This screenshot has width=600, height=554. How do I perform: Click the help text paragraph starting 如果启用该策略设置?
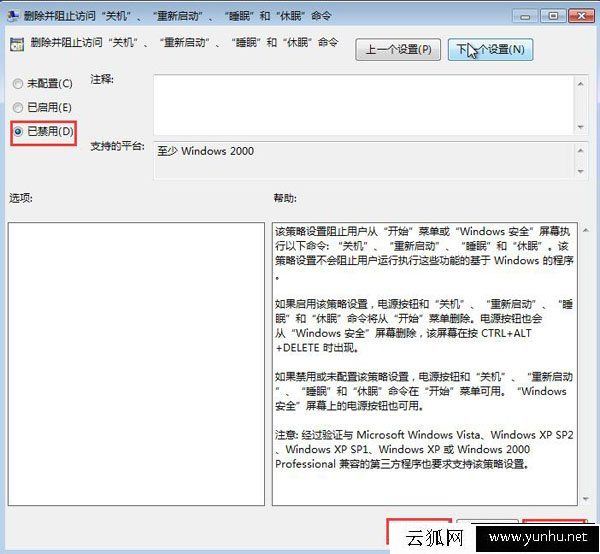point(424,326)
